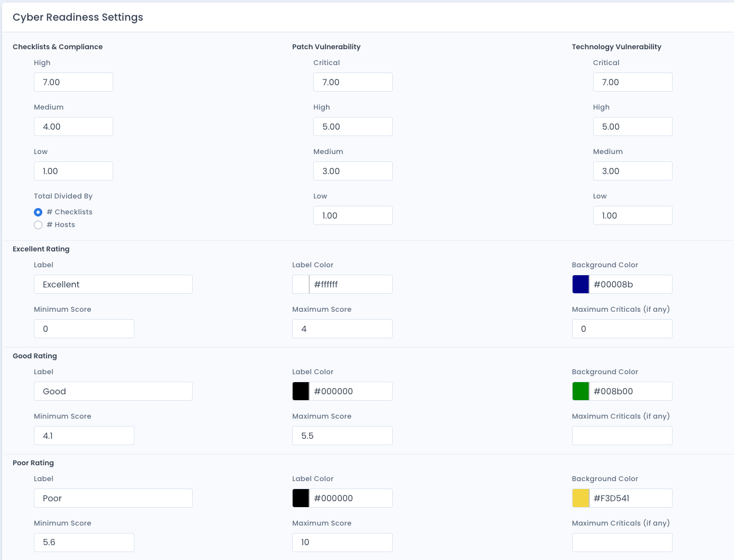Click the Poor Rating label color swatch
The image size is (734, 560).
click(301, 498)
